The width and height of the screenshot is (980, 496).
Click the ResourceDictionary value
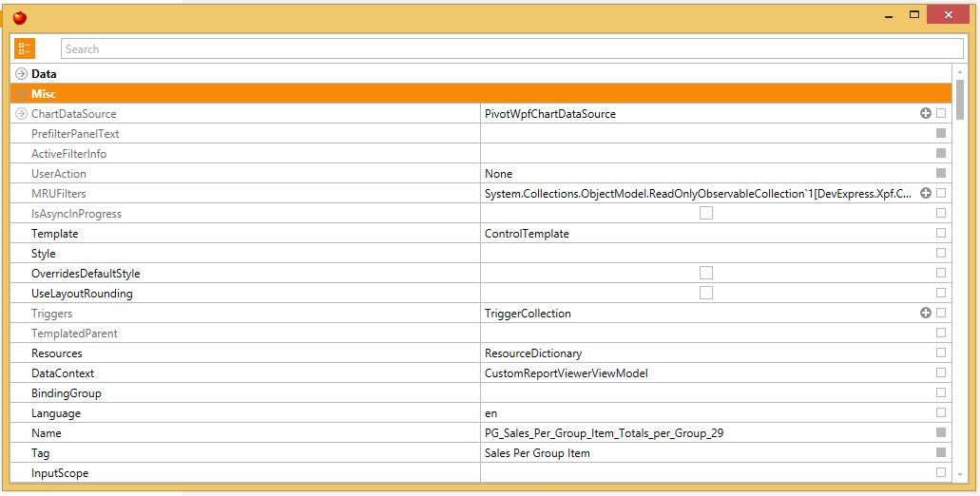tap(533, 353)
